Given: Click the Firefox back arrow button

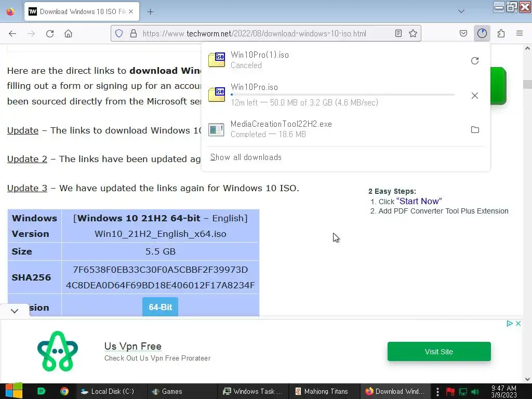Looking at the screenshot, I should coord(12,33).
